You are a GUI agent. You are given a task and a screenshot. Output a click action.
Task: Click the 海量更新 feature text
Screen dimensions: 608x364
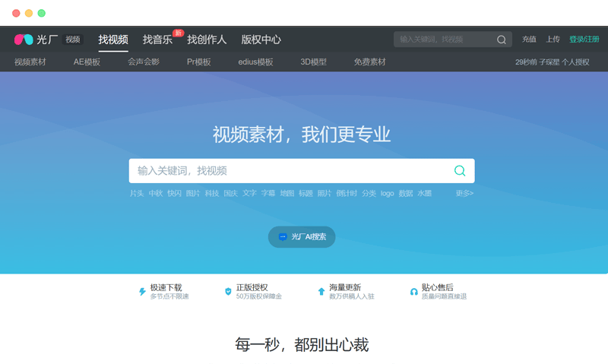click(x=345, y=287)
